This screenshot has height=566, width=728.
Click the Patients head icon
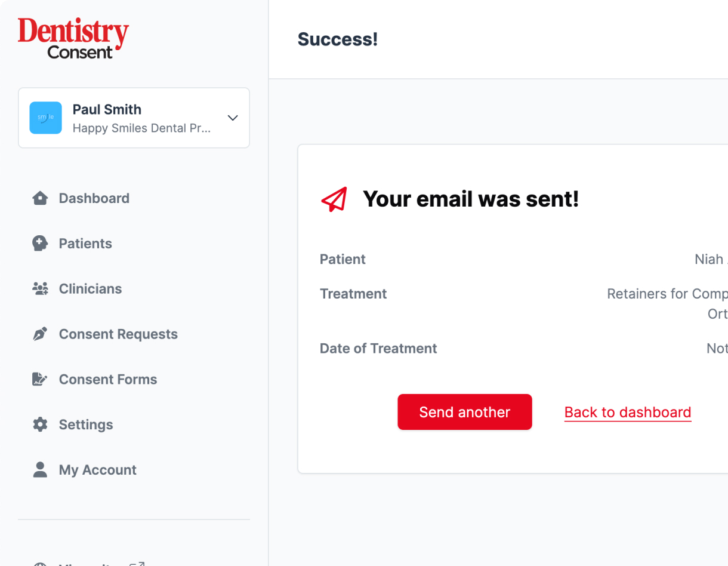coord(40,244)
